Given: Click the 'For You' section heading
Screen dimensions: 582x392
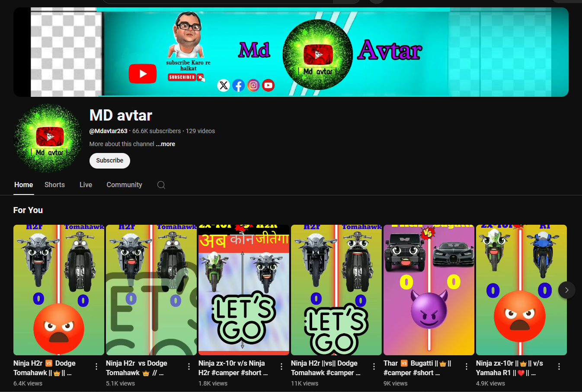Looking at the screenshot, I should pyautogui.click(x=28, y=210).
